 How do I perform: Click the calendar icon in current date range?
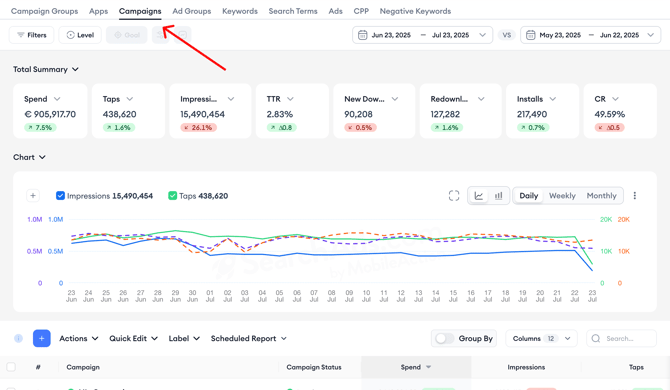pyautogui.click(x=362, y=35)
